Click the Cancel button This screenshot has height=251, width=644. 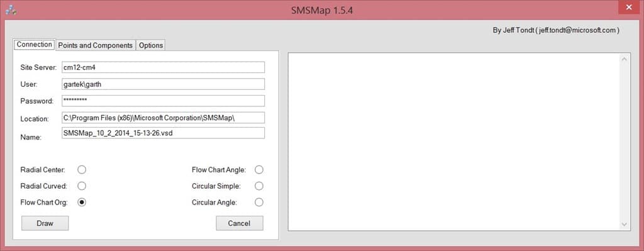(240, 223)
